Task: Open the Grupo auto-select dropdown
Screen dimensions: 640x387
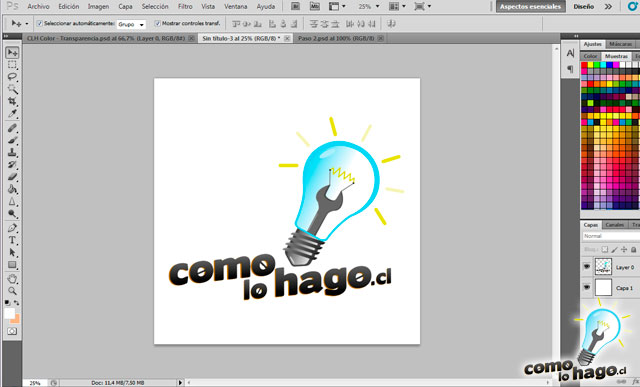Action: [131, 24]
